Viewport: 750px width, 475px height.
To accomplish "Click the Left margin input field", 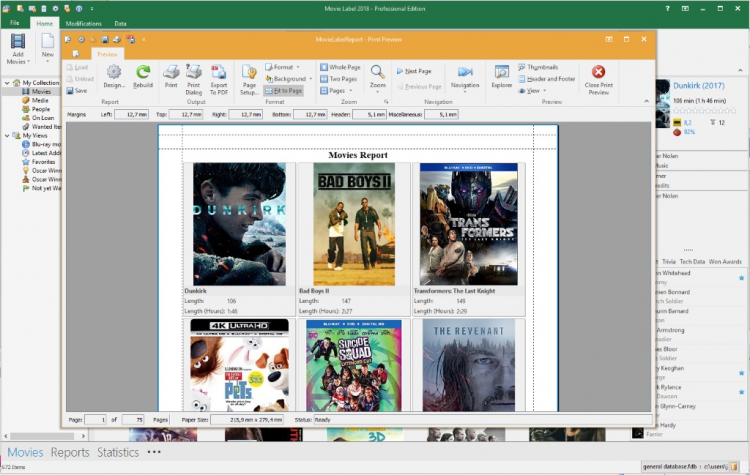I will [131, 114].
